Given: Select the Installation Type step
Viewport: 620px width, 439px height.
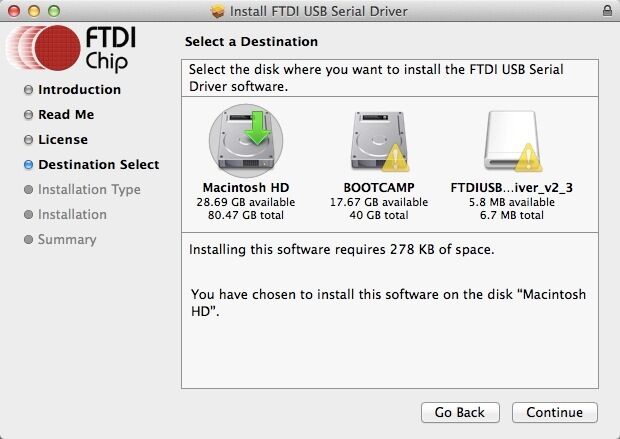Looking at the screenshot, I should 89,190.
